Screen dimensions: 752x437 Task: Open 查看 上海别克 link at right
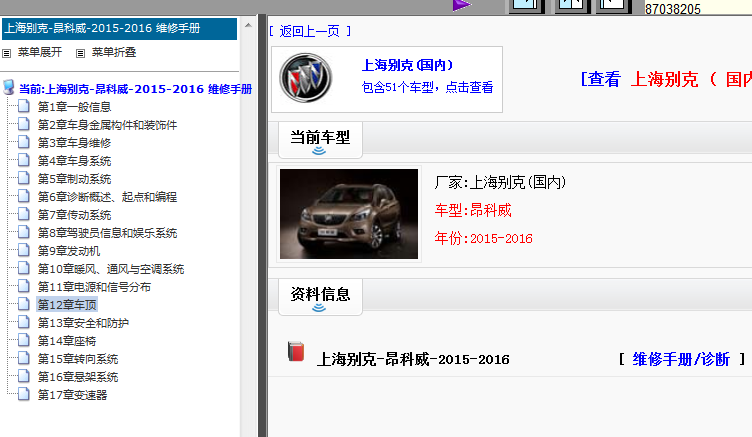666,79
